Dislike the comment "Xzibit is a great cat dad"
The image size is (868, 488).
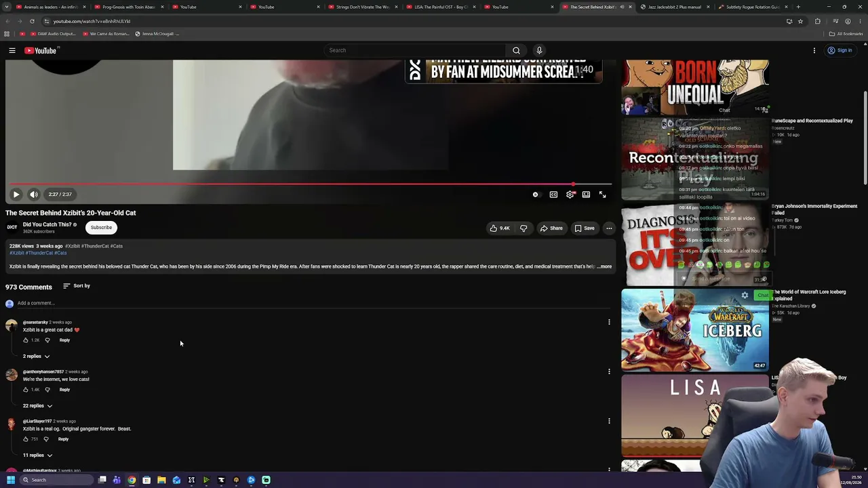point(47,340)
